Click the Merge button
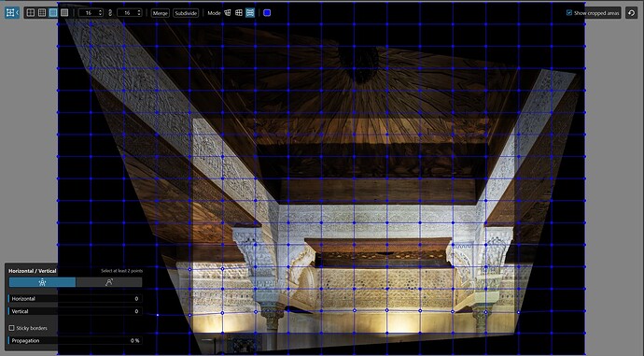The height and width of the screenshot is (356, 644). coord(161,13)
